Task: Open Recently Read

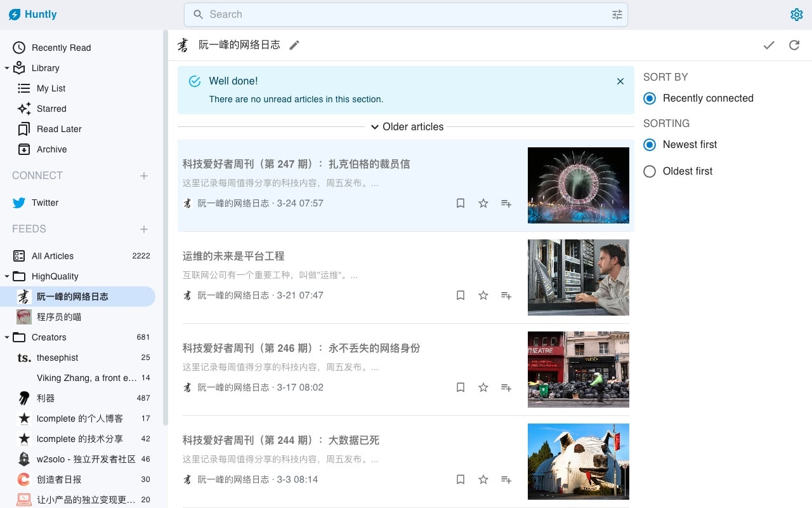Action: coord(79,48)
